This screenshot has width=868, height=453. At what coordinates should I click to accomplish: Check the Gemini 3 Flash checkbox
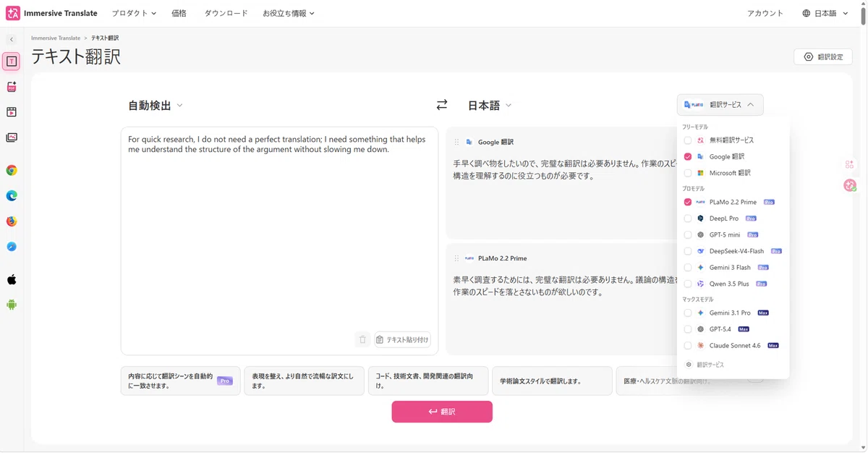click(688, 268)
